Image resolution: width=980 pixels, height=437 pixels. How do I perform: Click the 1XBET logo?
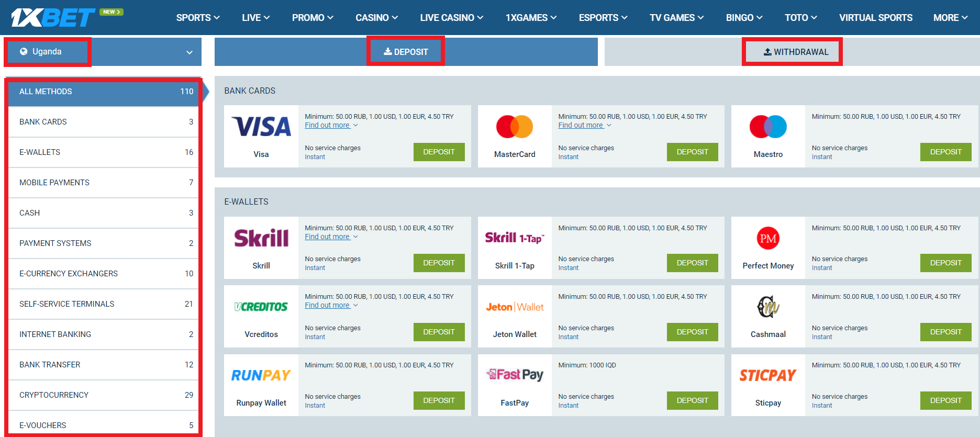pos(53,17)
